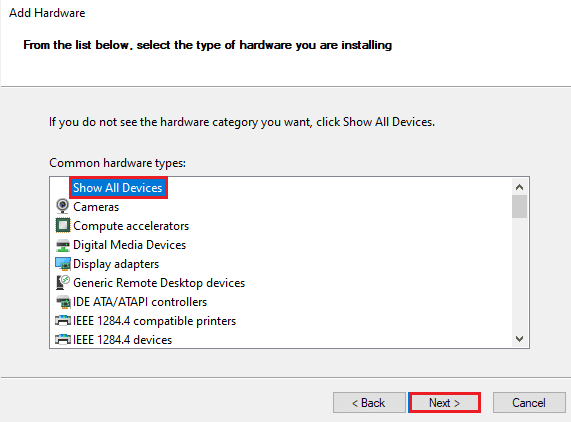571x422 pixels.
Task: Select Digital Media Devices entry
Action: 130,245
